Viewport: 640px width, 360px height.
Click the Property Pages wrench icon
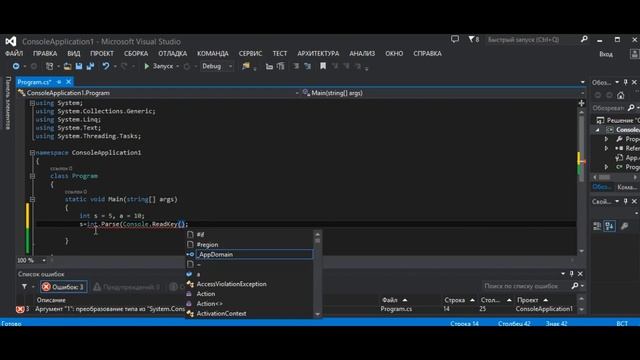click(x=624, y=226)
